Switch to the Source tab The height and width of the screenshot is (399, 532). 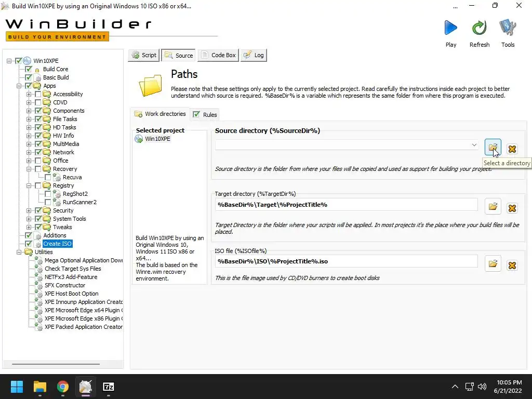coord(179,55)
